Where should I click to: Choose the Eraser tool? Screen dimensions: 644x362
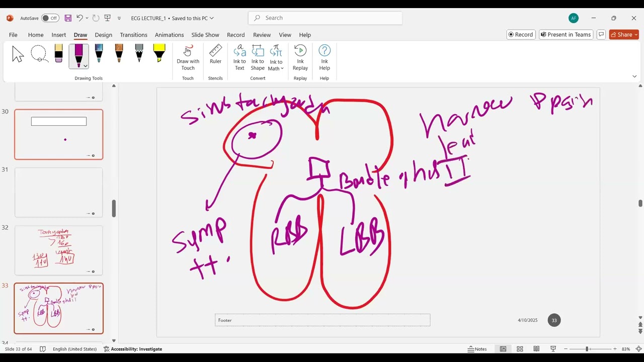59,54
